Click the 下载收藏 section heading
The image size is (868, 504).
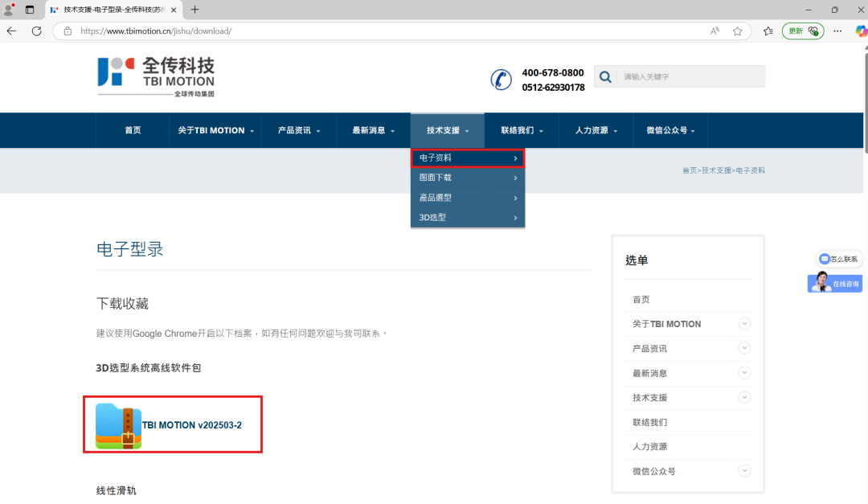pyautogui.click(x=122, y=304)
